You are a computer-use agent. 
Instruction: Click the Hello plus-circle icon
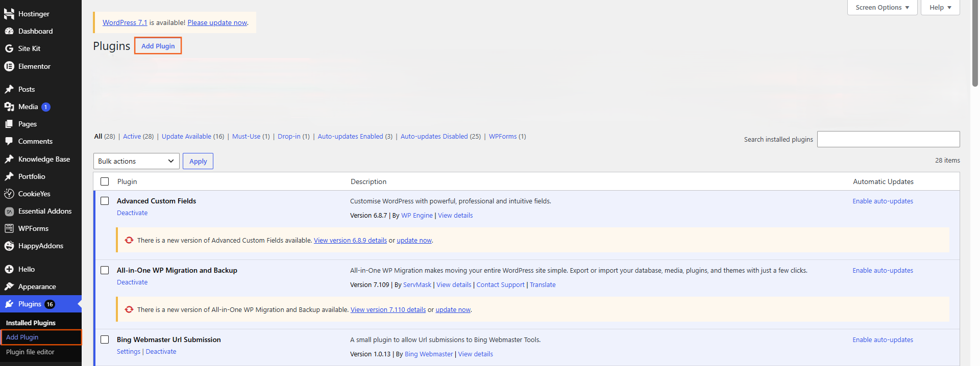(x=9, y=269)
